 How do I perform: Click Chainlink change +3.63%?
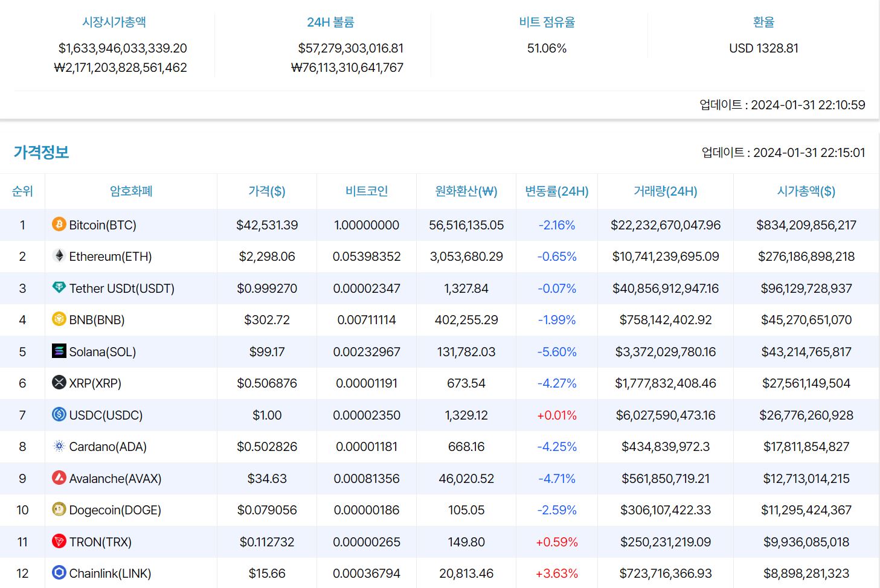[557, 574]
